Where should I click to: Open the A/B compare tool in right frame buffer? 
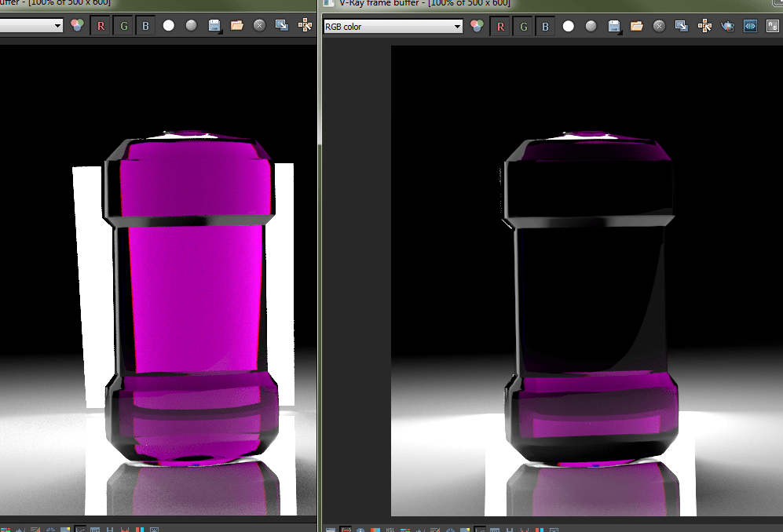[773, 26]
